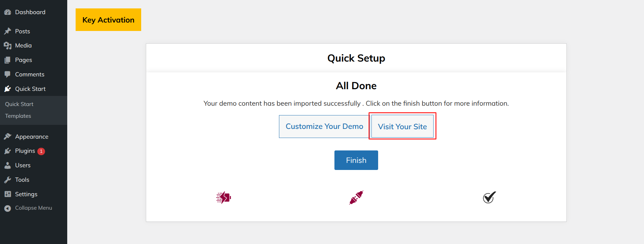Image resolution: width=644 pixels, height=244 pixels.
Task: Open the Quick Start submenu item
Action: click(19, 104)
